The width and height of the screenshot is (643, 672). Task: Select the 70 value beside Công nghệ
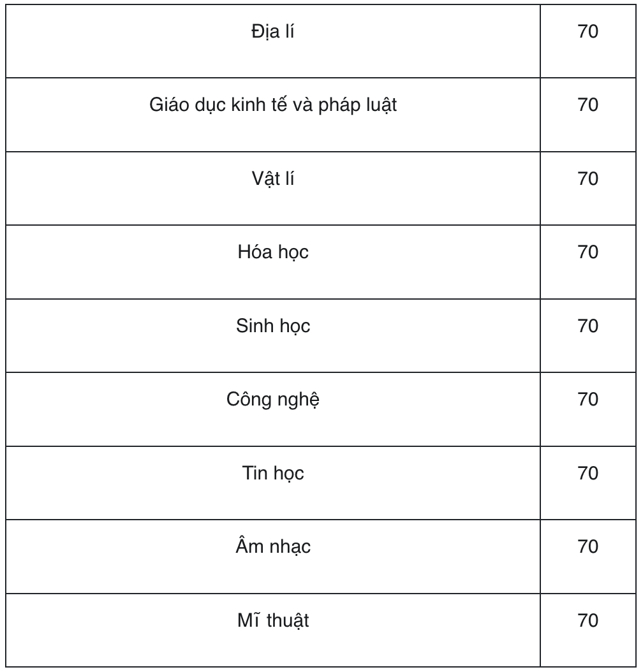coord(588,399)
